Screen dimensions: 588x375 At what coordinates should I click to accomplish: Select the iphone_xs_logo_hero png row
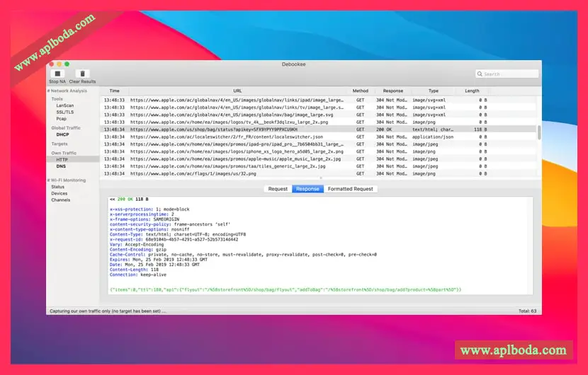click(318, 151)
